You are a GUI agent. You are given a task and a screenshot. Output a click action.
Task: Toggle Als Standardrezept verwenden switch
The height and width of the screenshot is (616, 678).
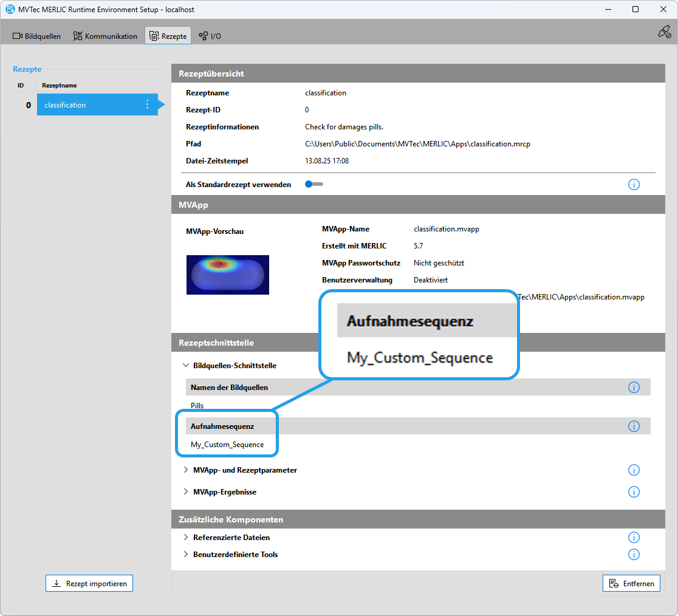313,184
